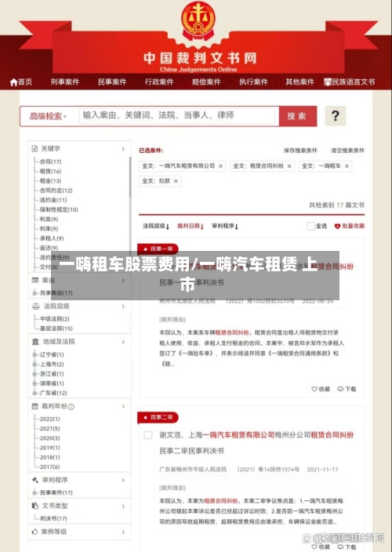
Task: Click the keyword list scrollbar
Action: click(x=130, y=176)
